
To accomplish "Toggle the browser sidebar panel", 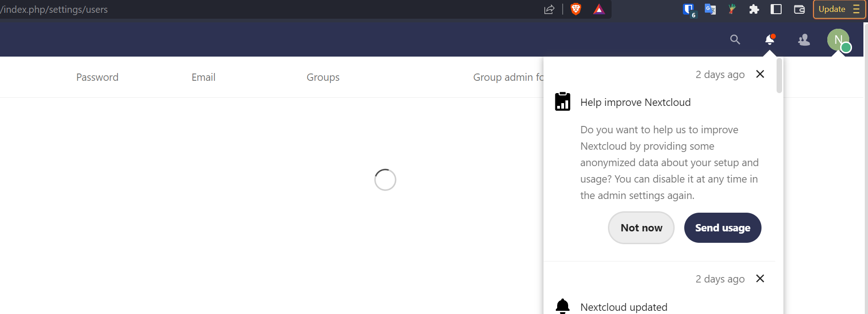I will (x=776, y=9).
